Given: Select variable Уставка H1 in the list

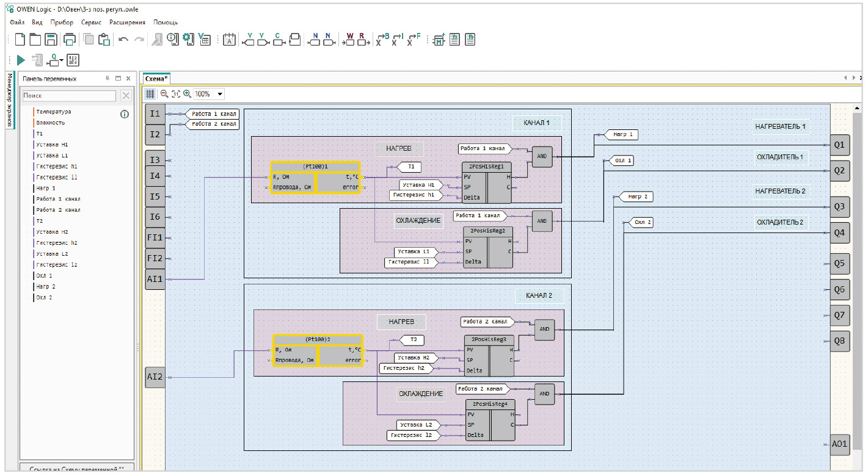Looking at the screenshot, I should click(52, 145).
